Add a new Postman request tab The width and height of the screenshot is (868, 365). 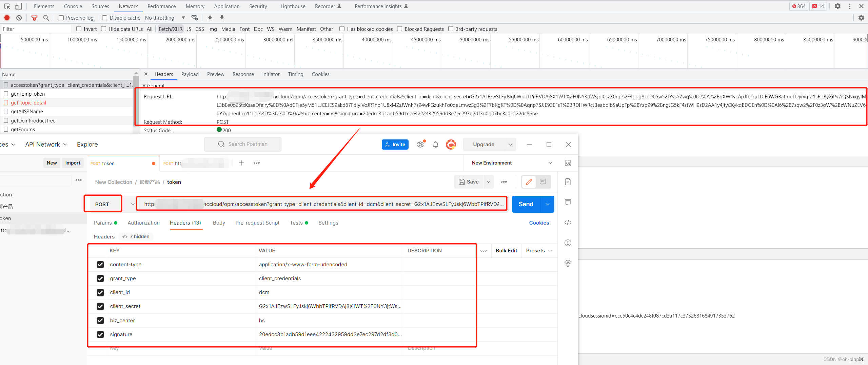241,163
